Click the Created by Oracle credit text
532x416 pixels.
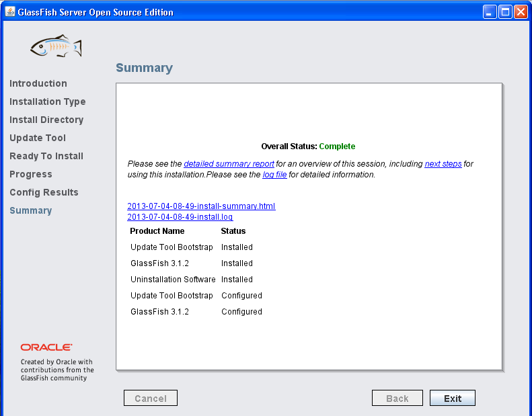pyautogui.click(x=57, y=370)
